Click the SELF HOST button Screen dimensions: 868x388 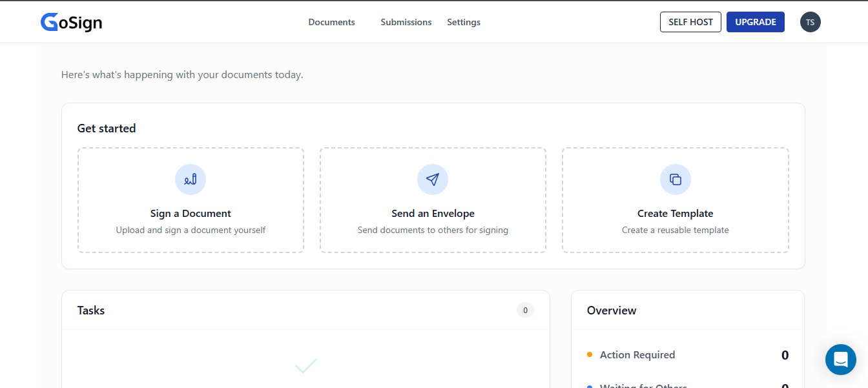click(690, 22)
